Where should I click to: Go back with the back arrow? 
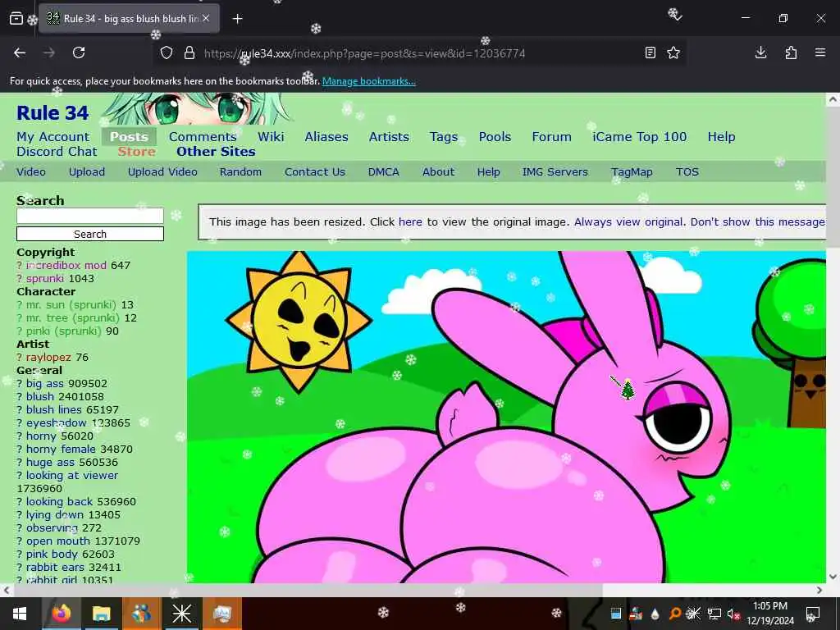pos(20,52)
